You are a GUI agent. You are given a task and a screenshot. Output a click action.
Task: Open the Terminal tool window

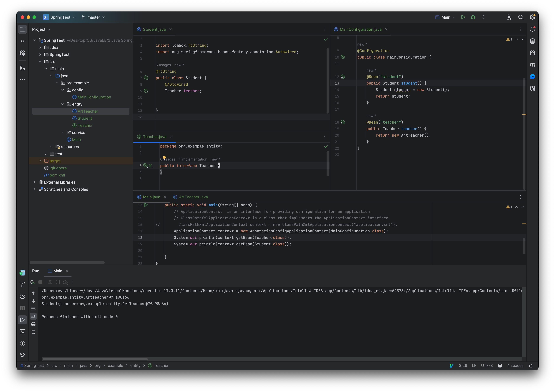point(22,332)
